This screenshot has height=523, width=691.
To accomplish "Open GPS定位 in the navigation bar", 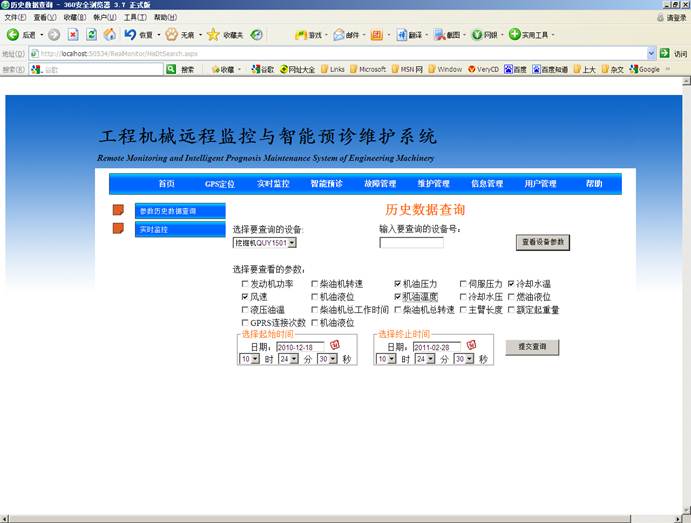I will coord(219,184).
